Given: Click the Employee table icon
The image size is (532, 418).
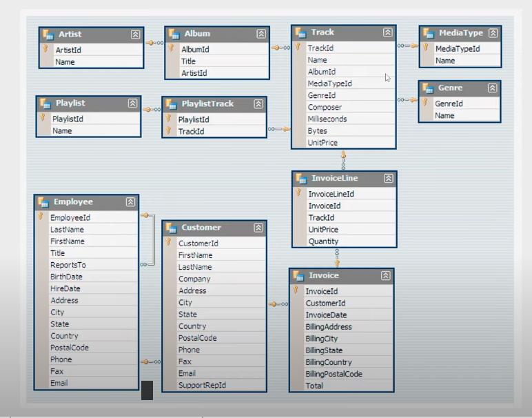Looking at the screenshot, I should [43, 202].
